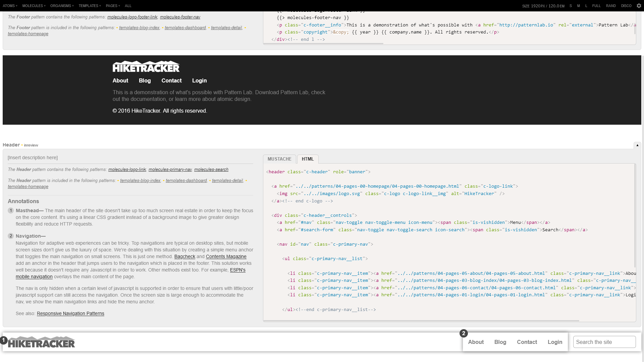Toggle DISCO viewport mode
Image resolution: width=644 pixels, height=362 pixels.
tap(626, 6)
